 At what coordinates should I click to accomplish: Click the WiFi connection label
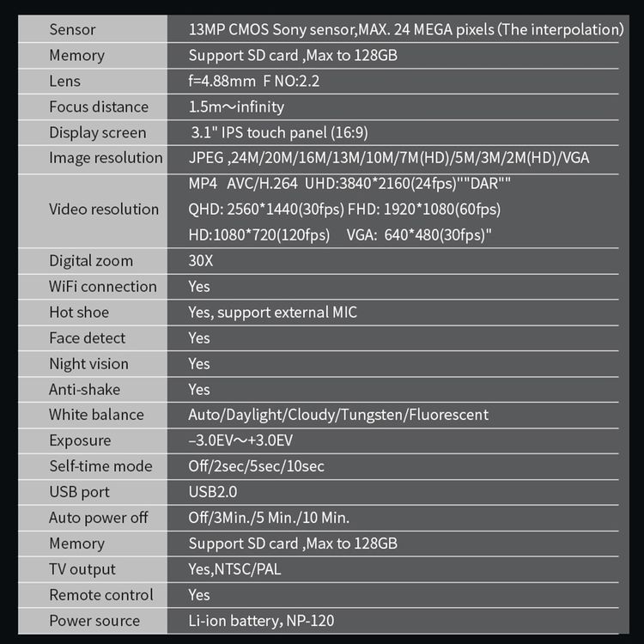pyautogui.click(x=103, y=287)
